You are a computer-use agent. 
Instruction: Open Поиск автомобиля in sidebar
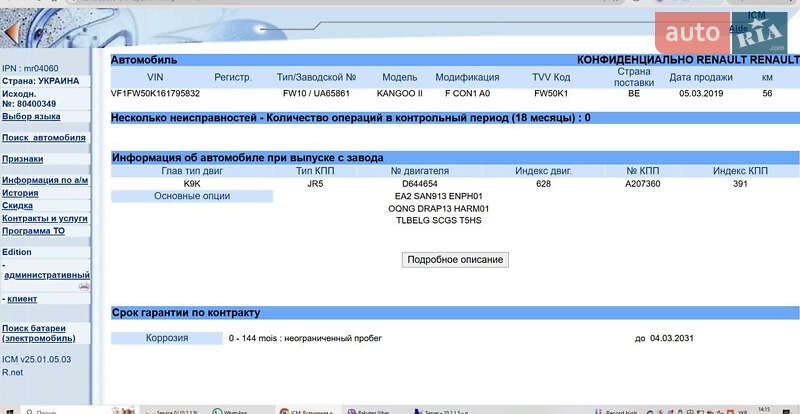[x=44, y=138]
